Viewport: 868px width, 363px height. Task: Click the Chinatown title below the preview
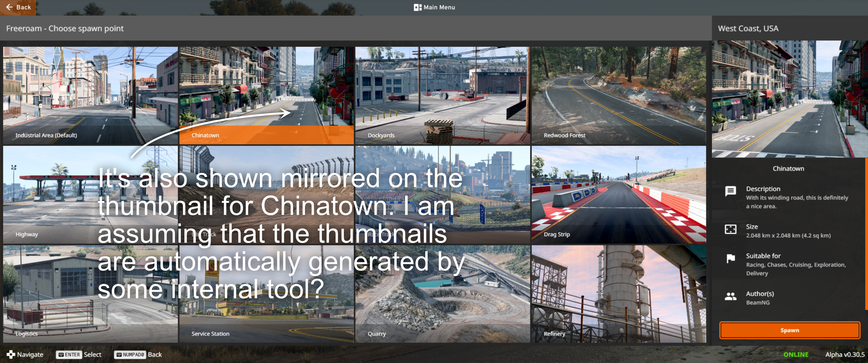[x=788, y=168]
